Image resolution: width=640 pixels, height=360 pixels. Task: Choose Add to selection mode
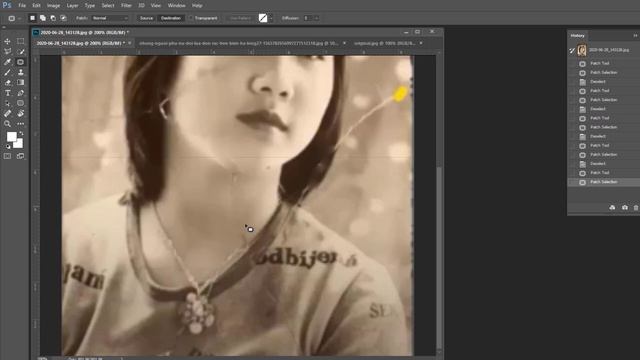[x=42, y=18]
